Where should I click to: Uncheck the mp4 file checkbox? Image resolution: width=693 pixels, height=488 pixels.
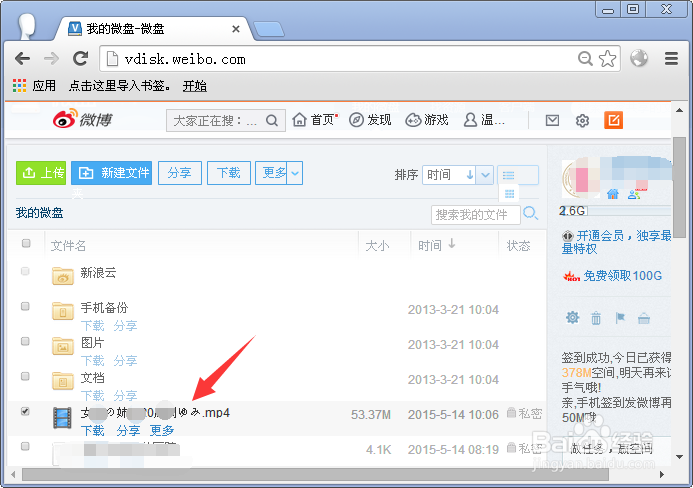click(x=25, y=411)
